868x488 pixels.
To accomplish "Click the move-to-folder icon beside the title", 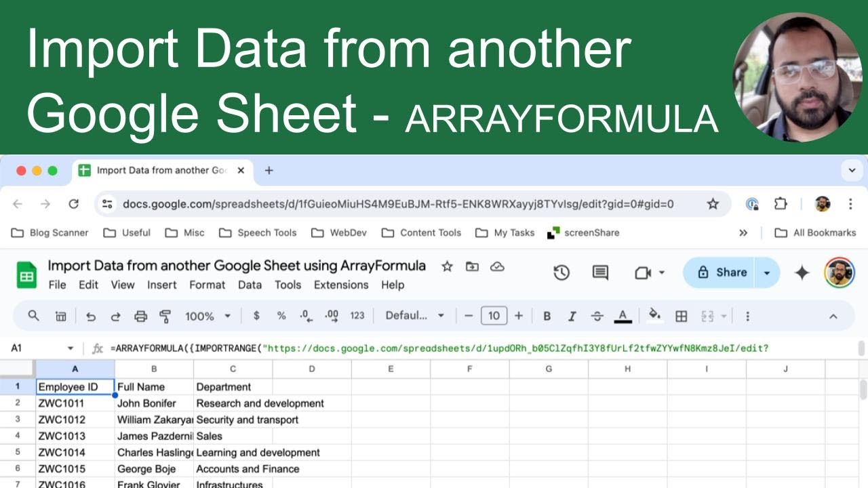I will point(472,266).
